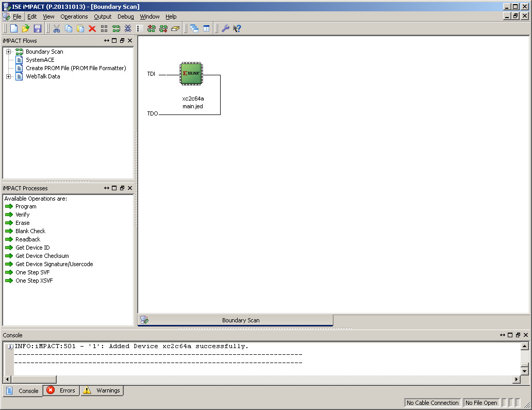
Task: Close the iMPACT Flows panel
Action: point(130,41)
